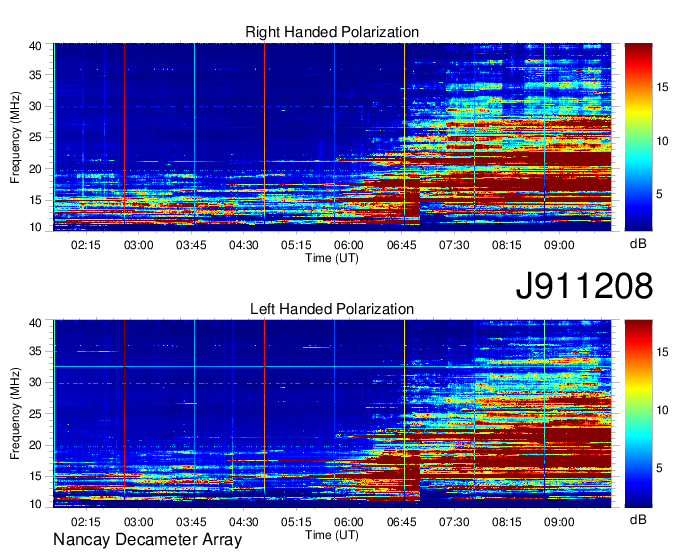Click the 40 MHz tick of Left Handed plot
The height and width of the screenshot is (552, 680).
coord(35,323)
